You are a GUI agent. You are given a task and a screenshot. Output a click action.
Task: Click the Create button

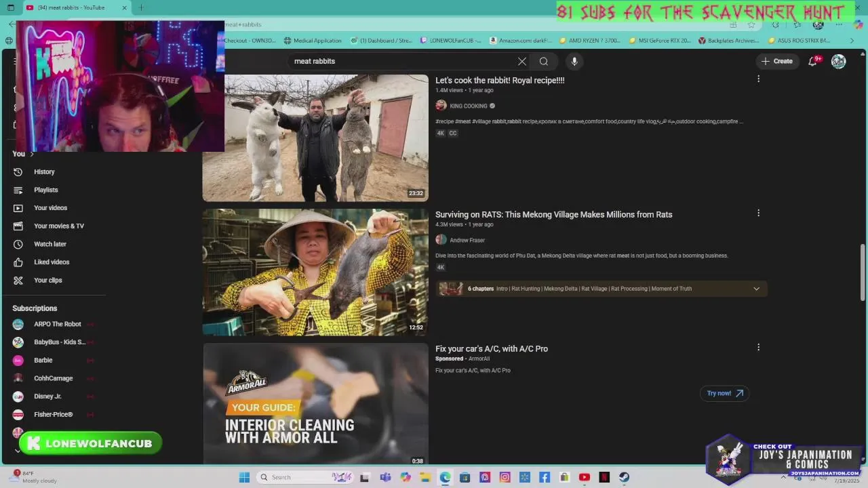777,61
